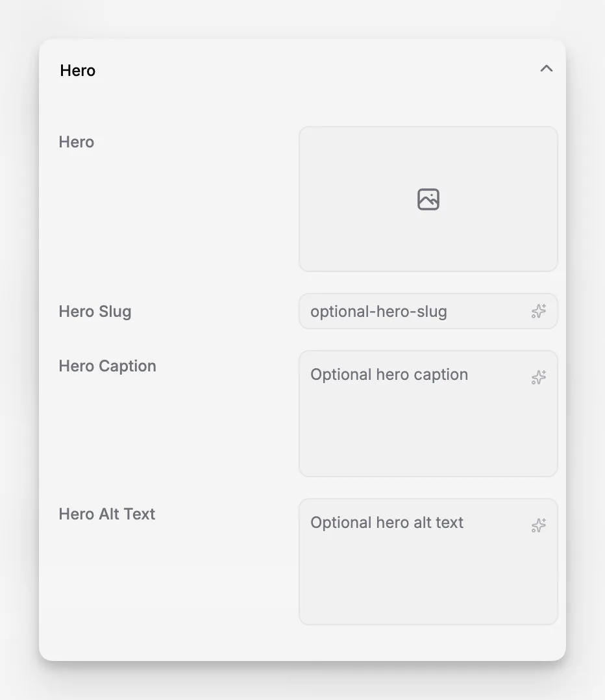This screenshot has height=700, width=605.
Task: Click the Hero Caption field label
Action: [x=108, y=366]
